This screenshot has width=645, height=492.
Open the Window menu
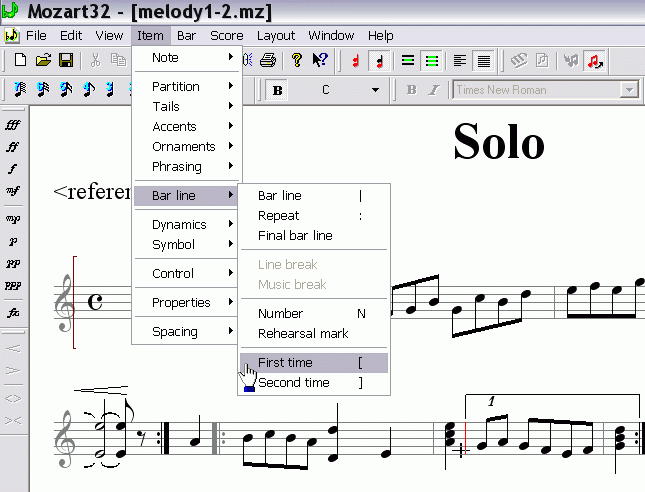331,36
